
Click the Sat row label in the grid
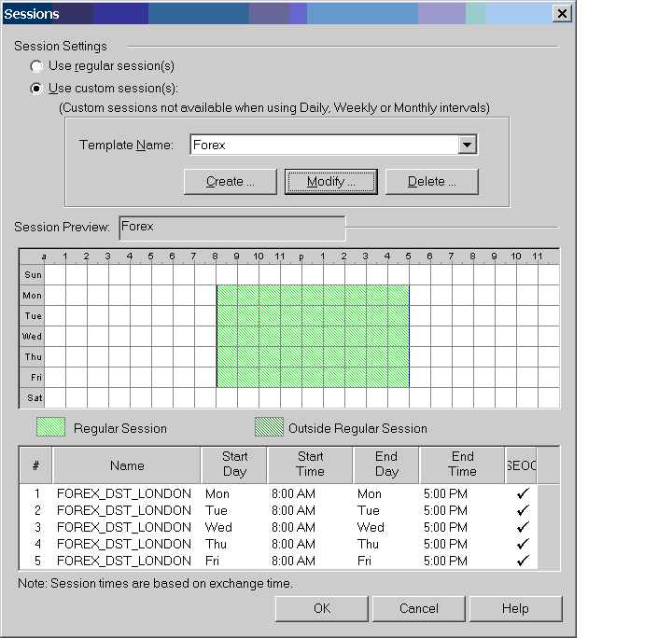point(33,398)
